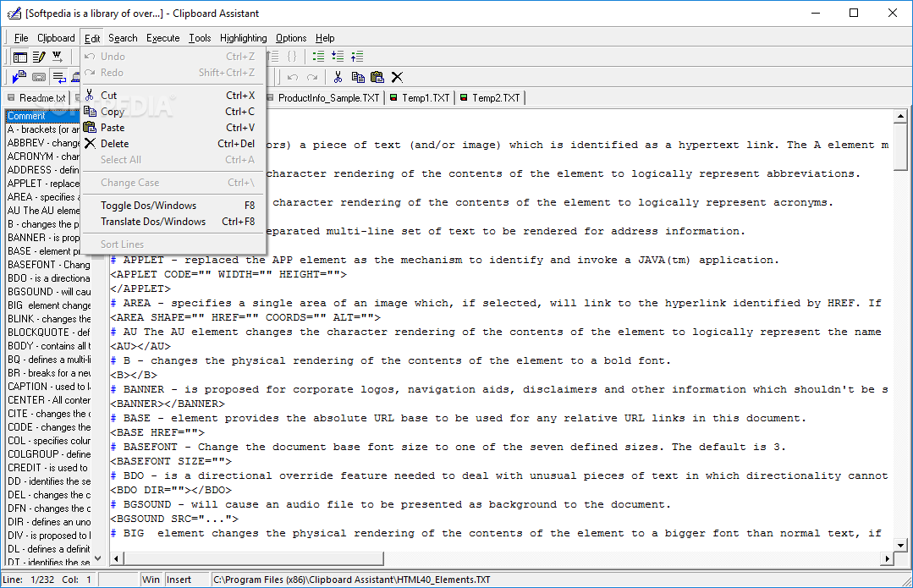Select the 'CENTER' list entry
913x588 pixels.
tap(49, 400)
